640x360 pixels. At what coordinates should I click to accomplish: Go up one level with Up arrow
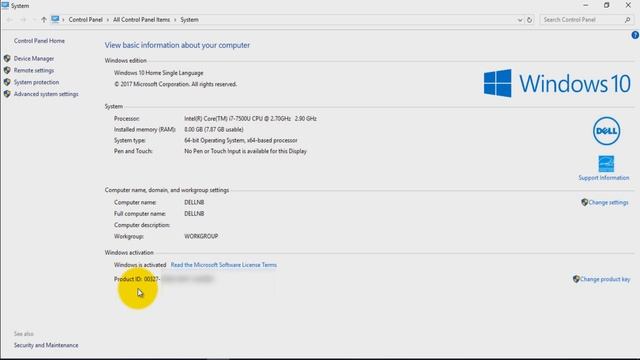[x=44, y=20]
